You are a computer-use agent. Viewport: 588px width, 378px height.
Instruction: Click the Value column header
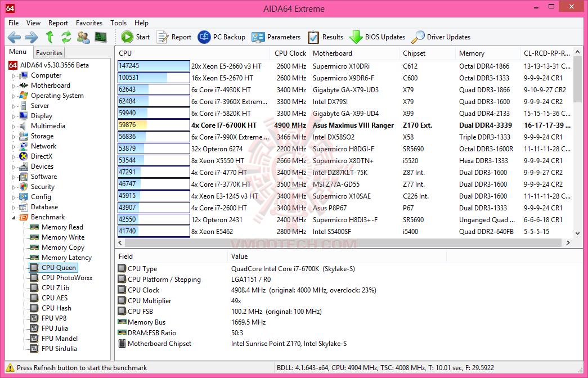click(x=336, y=256)
